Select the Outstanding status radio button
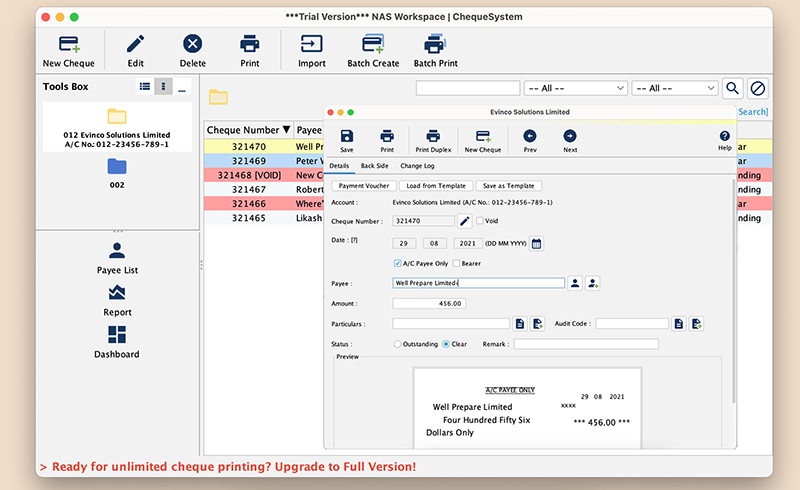The image size is (800, 490). pos(397,344)
